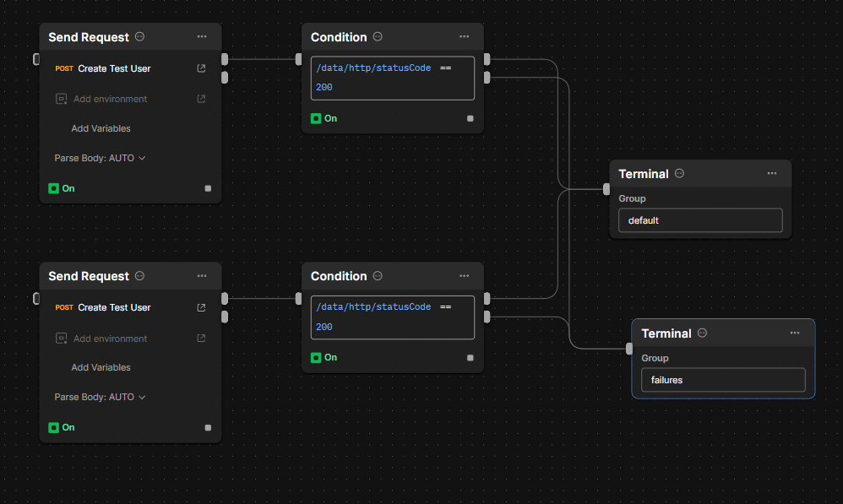Edit the statusCode expression in the lower Condition
This screenshot has height=504, width=843.
coord(393,317)
